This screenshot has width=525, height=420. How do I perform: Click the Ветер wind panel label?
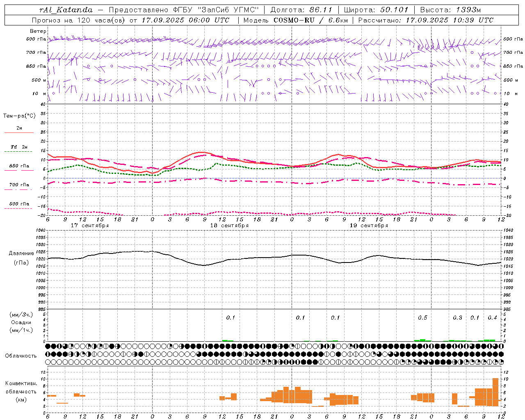38,31
